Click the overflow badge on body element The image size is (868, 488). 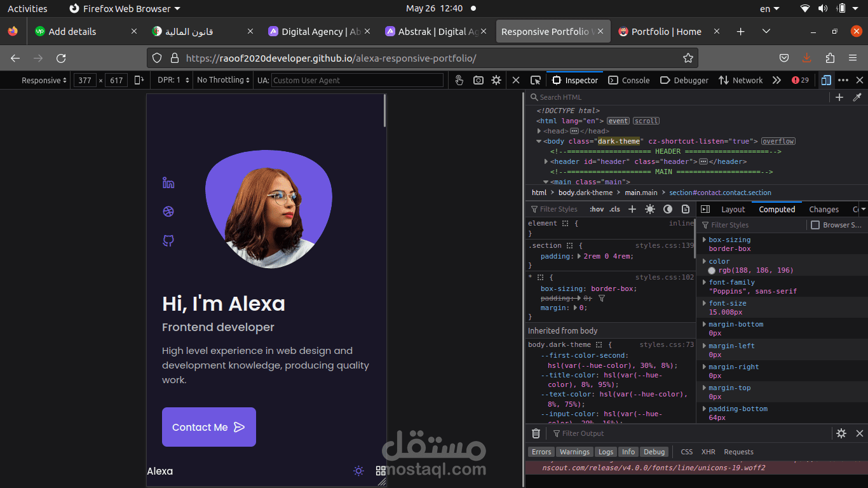pyautogui.click(x=778, y=141)
